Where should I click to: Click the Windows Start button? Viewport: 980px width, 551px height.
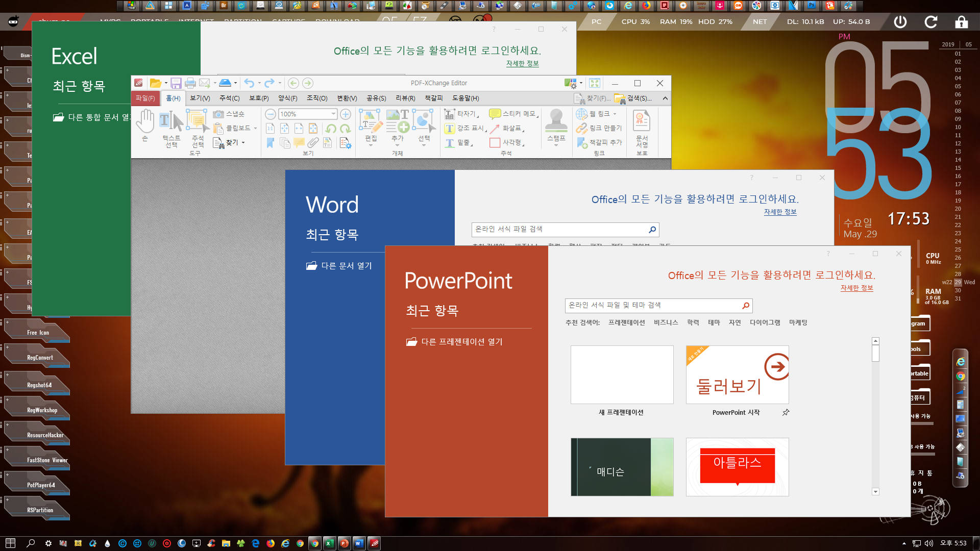[x=10, y=543]
